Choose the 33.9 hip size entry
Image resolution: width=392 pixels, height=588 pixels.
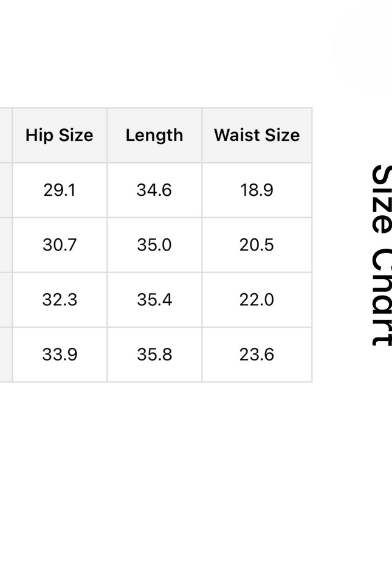pos(60,354)
